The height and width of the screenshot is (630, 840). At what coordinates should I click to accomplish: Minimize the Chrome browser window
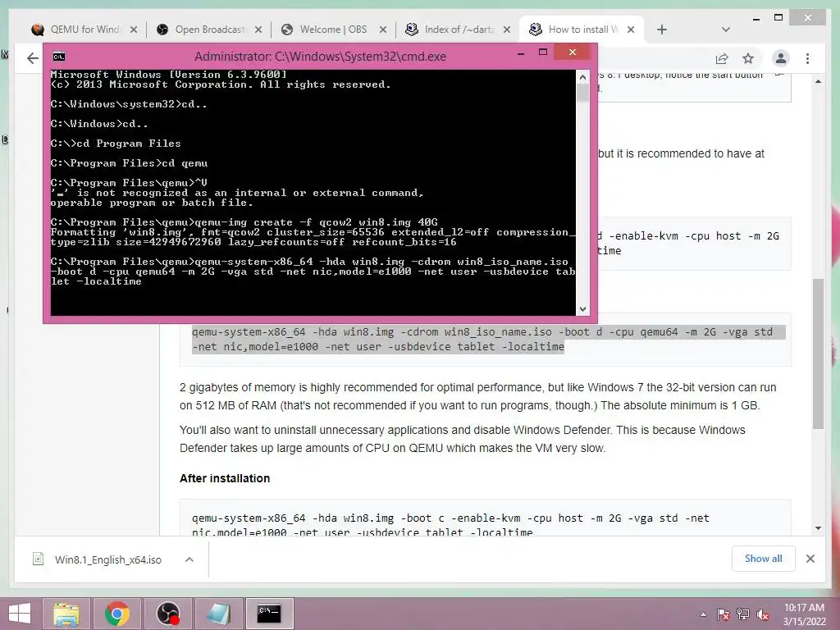756,18
